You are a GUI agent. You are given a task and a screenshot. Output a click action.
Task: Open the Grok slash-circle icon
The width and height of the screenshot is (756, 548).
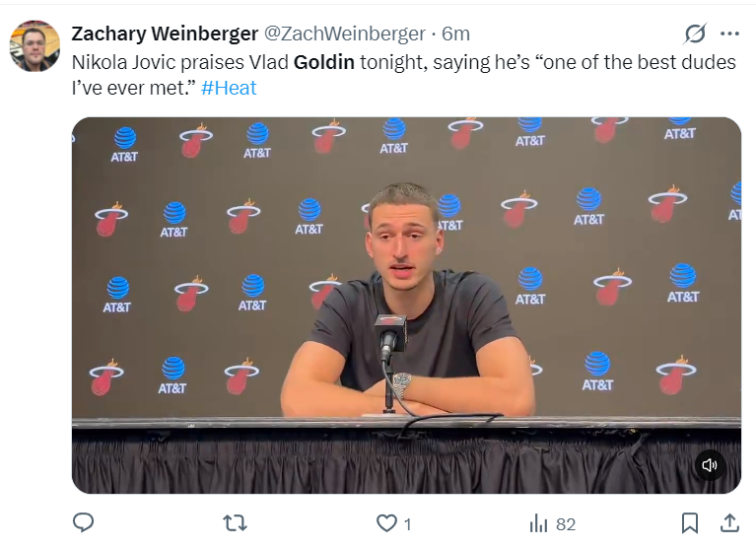point(695,34)
